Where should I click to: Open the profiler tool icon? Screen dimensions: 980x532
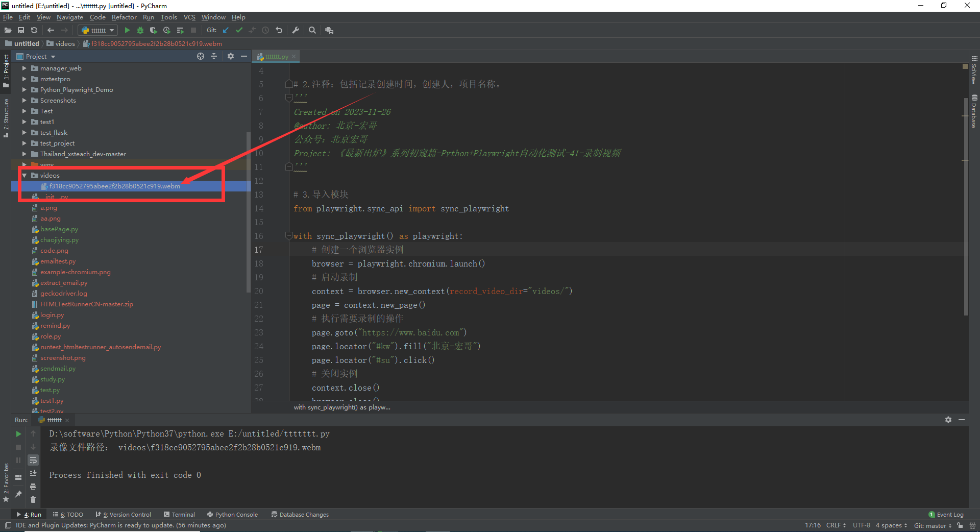tap(166, 30)
